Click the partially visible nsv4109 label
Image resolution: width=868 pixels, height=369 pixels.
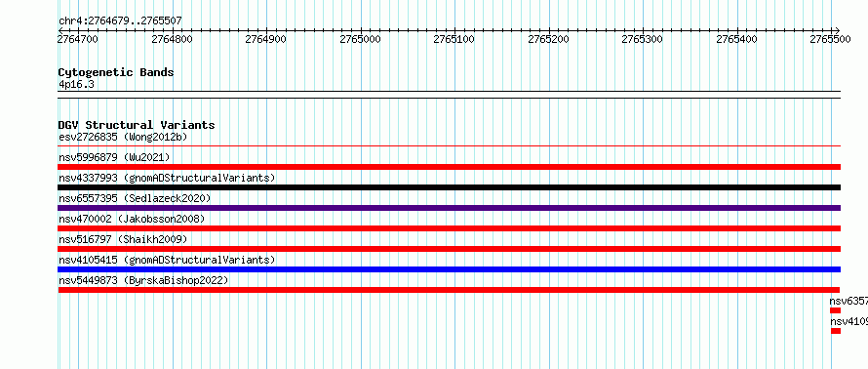click(849, 321)
